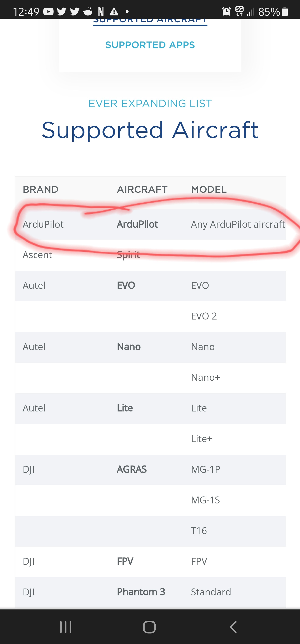Tap the MODEL column header
The height and width of the screenshot is (644, 300).
coord(209,190)
